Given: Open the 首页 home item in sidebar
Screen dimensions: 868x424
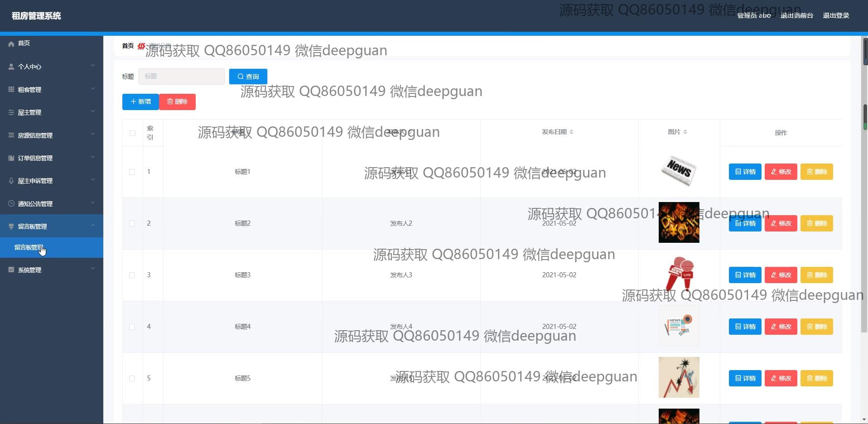Looking at the screenshot, I should 52,43.
